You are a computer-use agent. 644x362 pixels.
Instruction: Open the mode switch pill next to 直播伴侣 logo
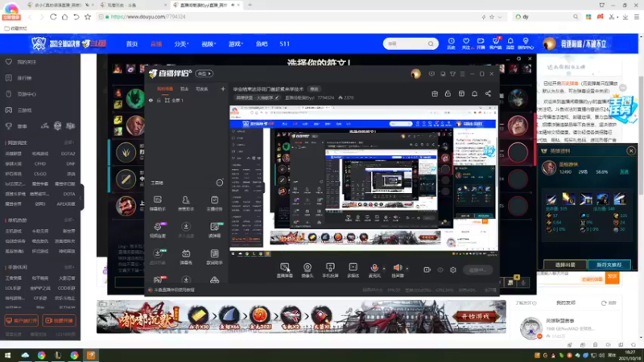pos(204,73)
